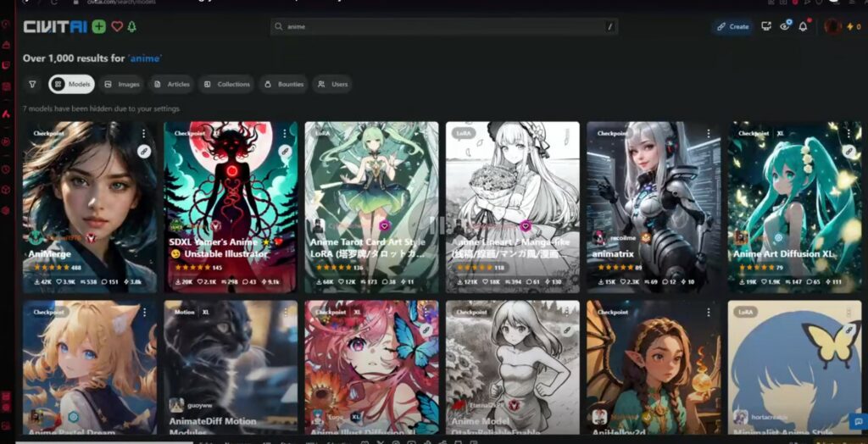
Task: Click '7 models have been hidden' notice text
Action: click(102, 109)
